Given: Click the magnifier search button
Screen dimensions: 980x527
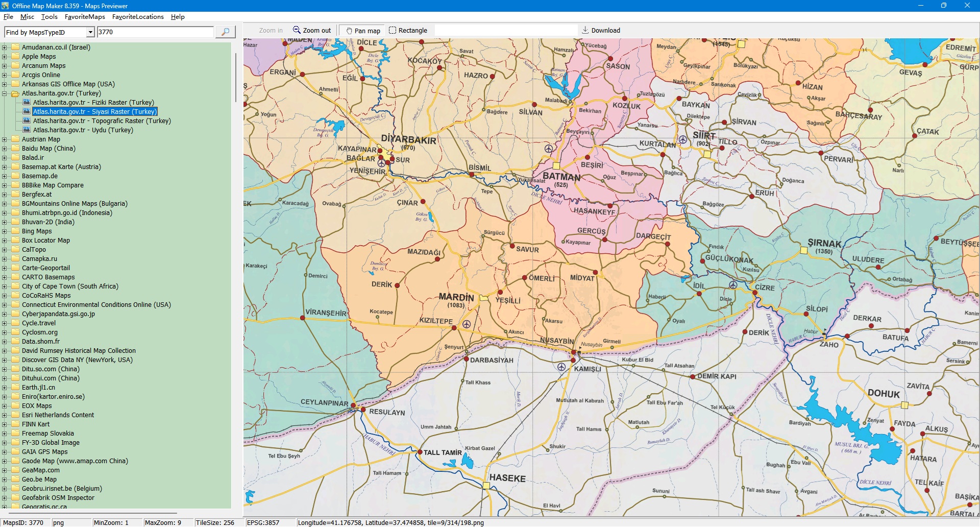Looking at the screenshot, I should [225, 32].
